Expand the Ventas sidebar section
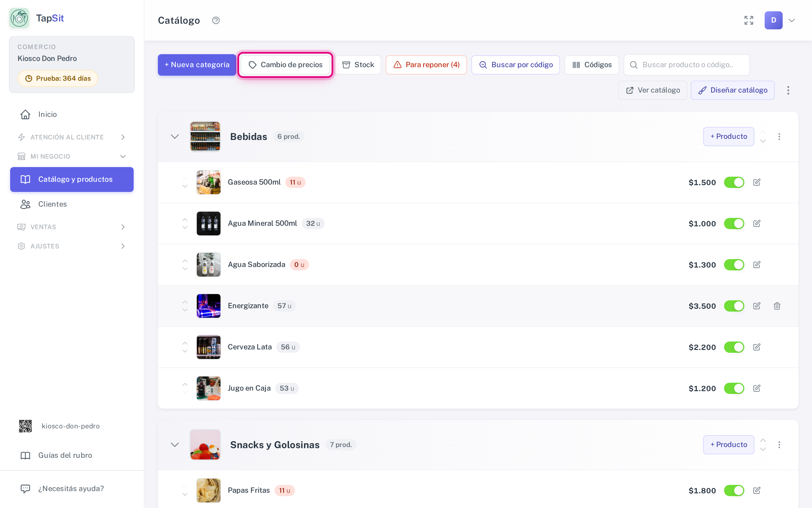Image resolution: width=812 pixels, height=508 pixels. pyautogui.click(x=72, y=227)
